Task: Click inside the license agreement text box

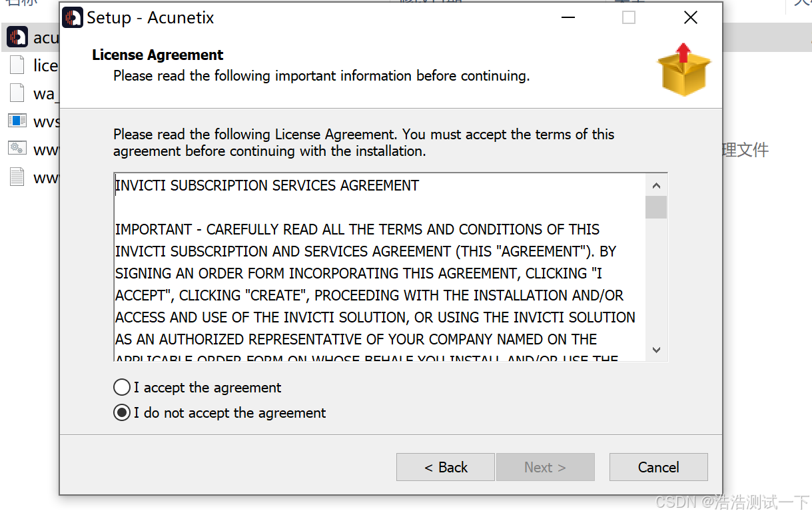Action: (390, 267)
